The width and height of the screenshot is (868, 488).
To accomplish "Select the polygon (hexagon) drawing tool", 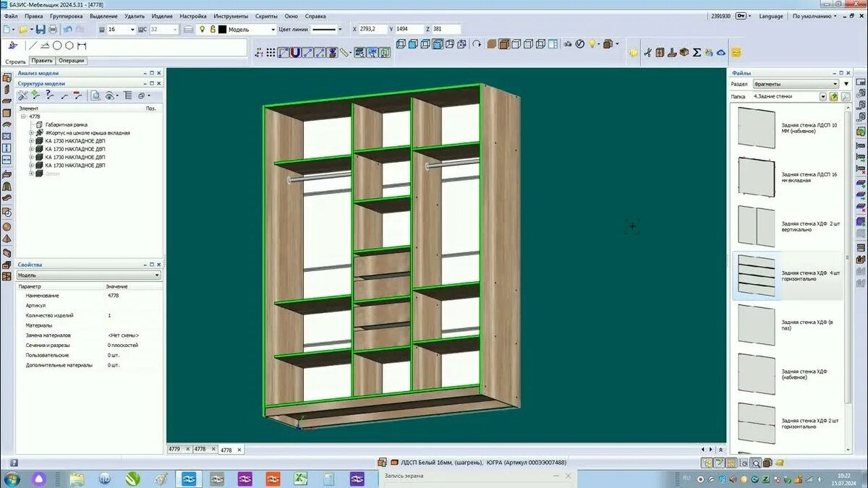I will [x=69, y=46].
